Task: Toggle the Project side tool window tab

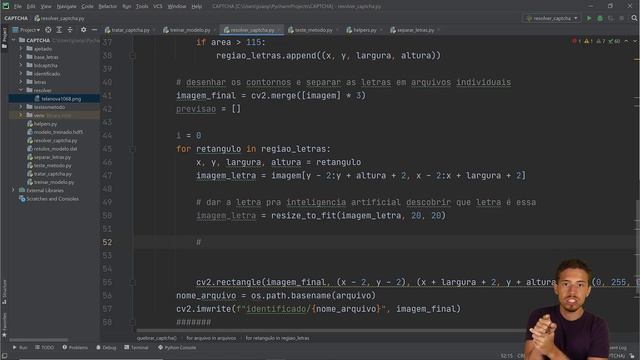Action: coord(4,38)
